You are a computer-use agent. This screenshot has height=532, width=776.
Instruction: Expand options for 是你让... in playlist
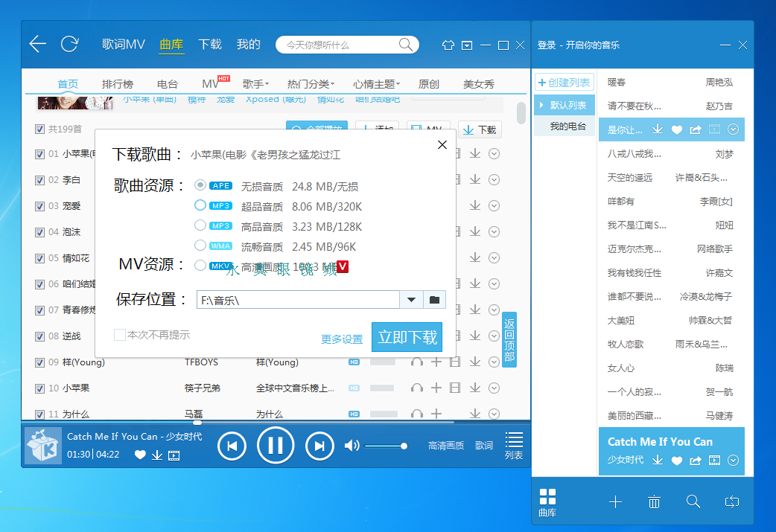[x=734, y=129]
